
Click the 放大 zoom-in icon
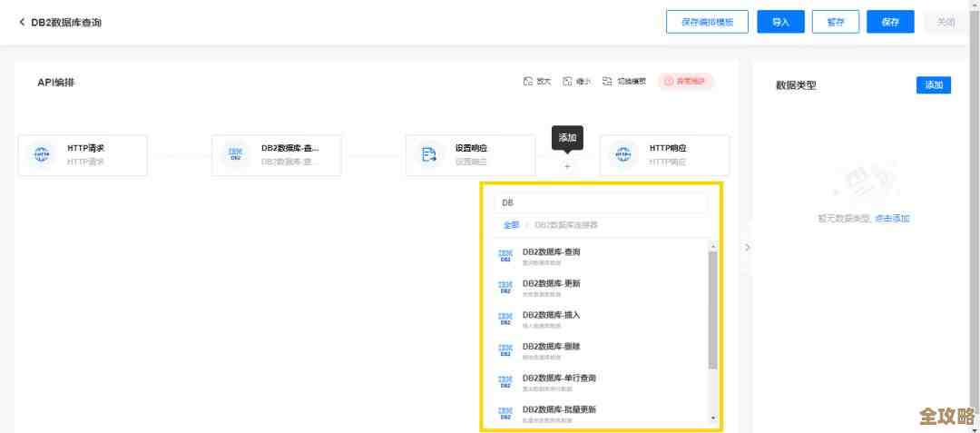coord(528,81)
